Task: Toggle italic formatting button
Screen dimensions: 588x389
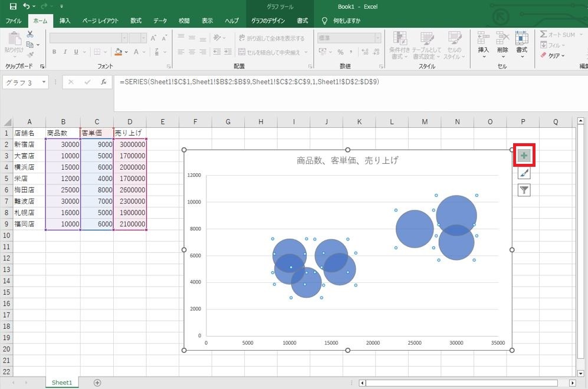Action: point(65,52)
